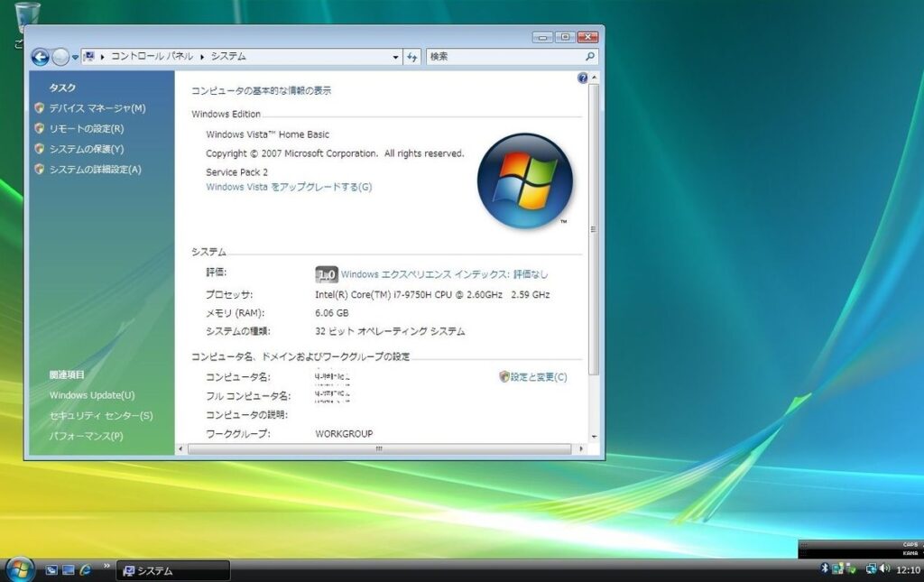The image size is (924, 582).
Task: Click the horizontal scrollbar left arrow
Action: click(x=180, y=448)
